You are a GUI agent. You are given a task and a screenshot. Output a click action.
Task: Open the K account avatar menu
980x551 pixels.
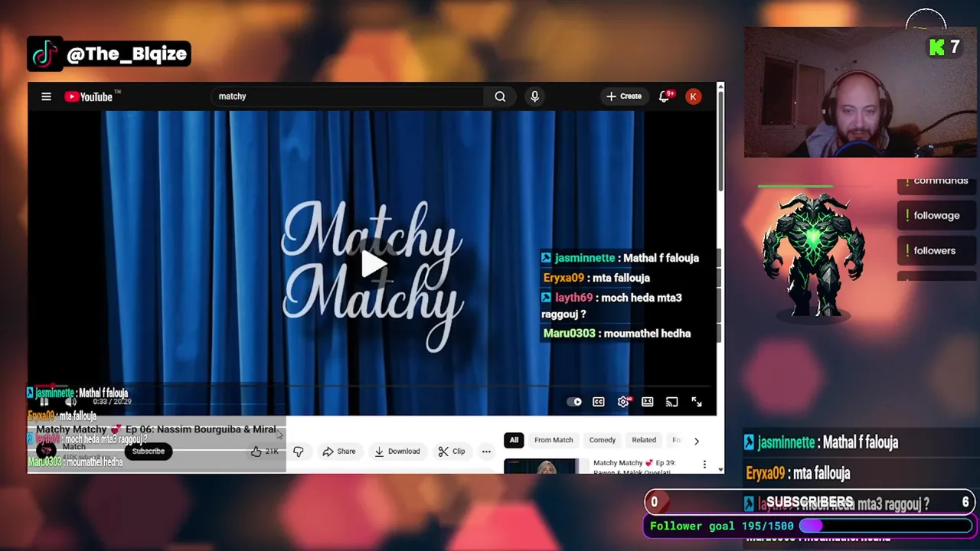pos(693,96)
